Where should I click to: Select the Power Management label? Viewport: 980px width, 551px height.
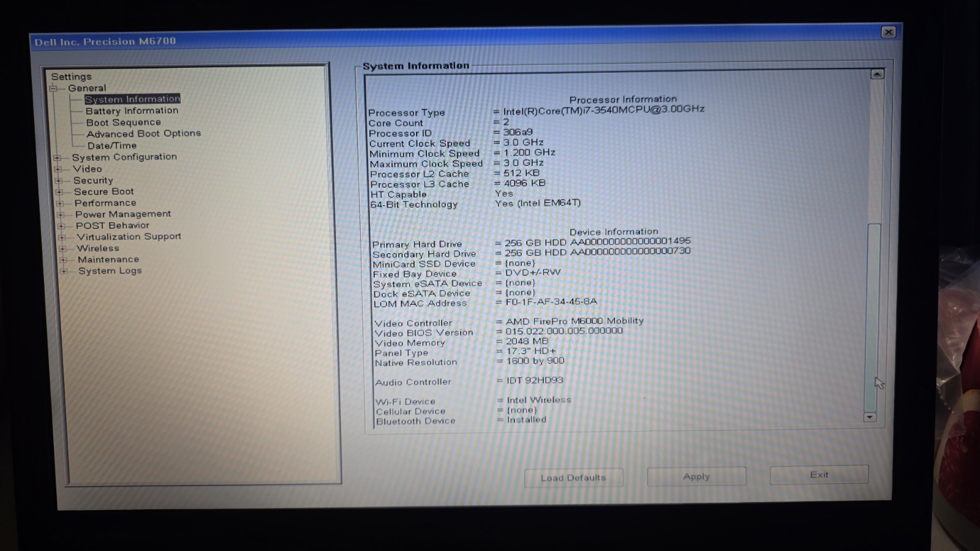pos(123,214)
